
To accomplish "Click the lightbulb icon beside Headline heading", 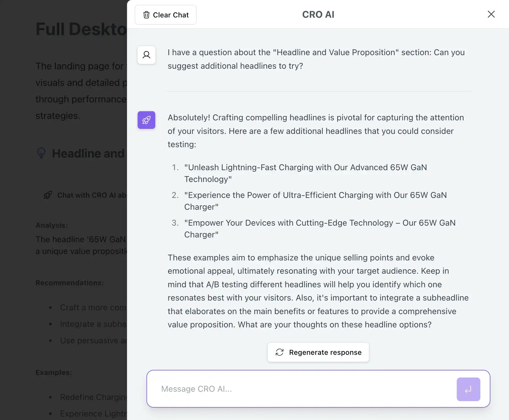I will coord(41,153).
